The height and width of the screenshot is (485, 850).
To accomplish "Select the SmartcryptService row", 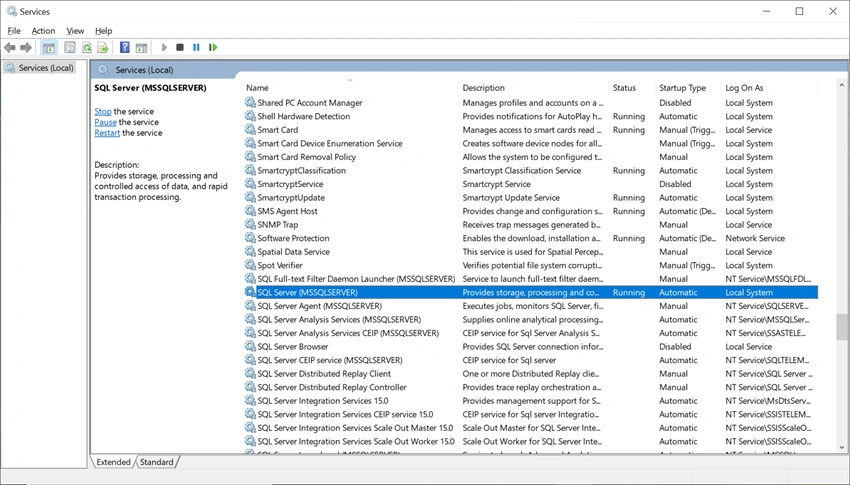I will pyautogui.click(x=530, y=184).
